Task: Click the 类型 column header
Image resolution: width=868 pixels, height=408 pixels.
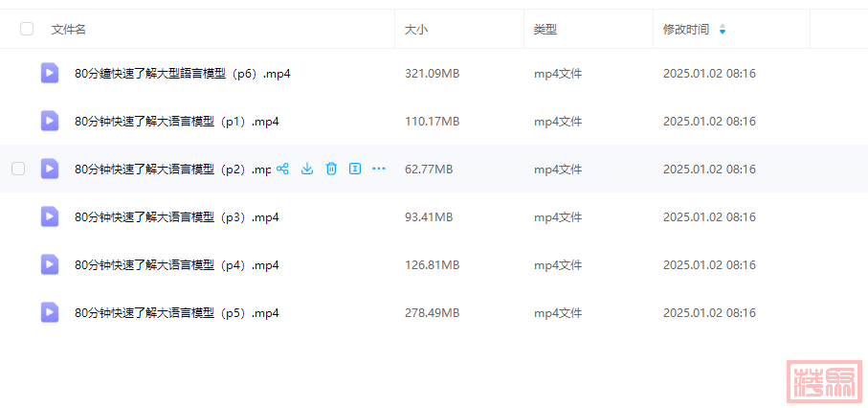Action: click(x=545, y=30)
